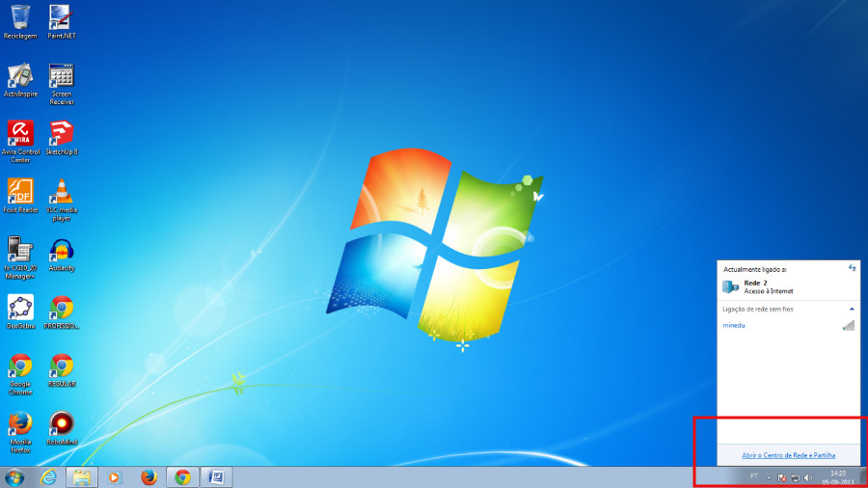Open the SketchUp 8 desktop shortcut
This screenshot has width=868, height=488.
[x=61, y=134]
